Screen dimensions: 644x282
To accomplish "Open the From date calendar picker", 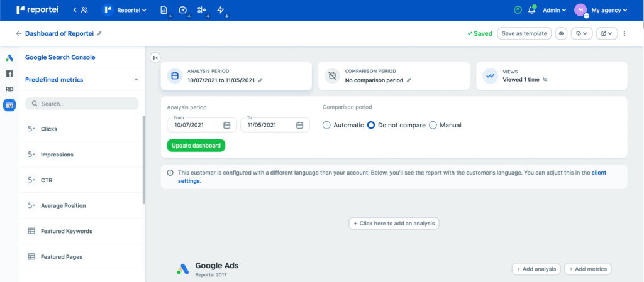I will click(226, 126).
